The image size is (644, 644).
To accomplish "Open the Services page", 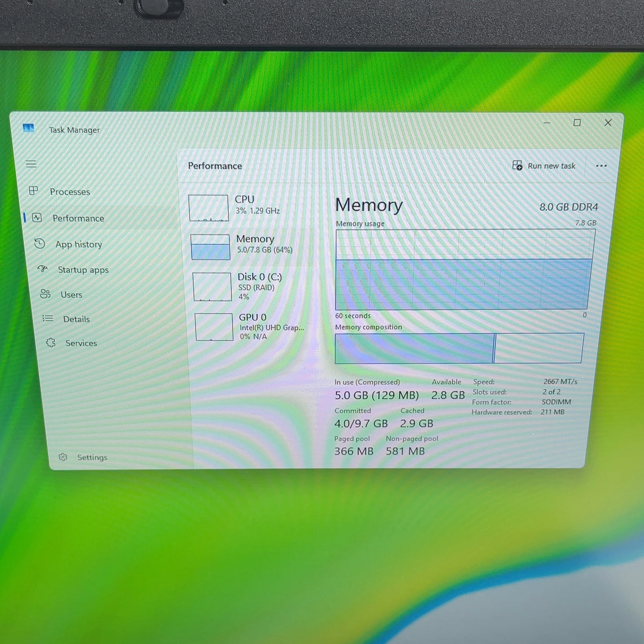I will pos(81,343).
